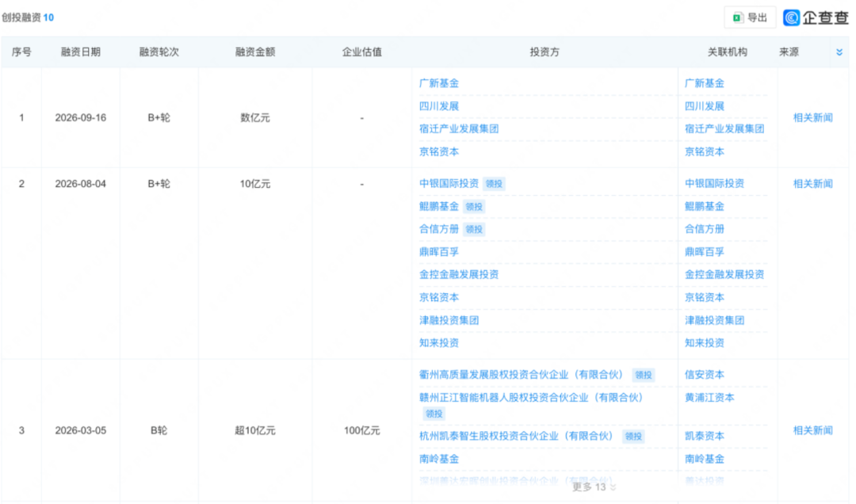Screen dimensions: 856x504
Task: Open 相关新闻 for 2026-09-16 row
Action: click(x=812, y=117)
